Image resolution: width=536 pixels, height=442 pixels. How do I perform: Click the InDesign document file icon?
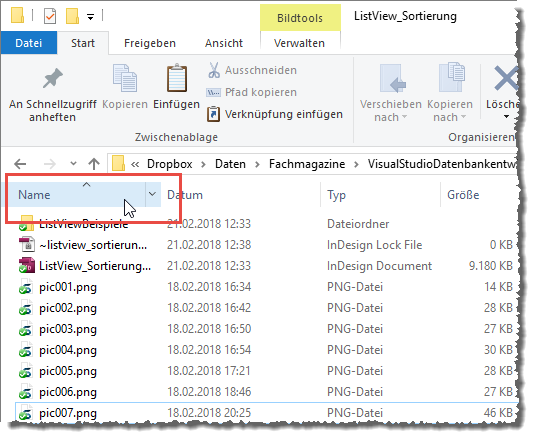tap(27, 266)
